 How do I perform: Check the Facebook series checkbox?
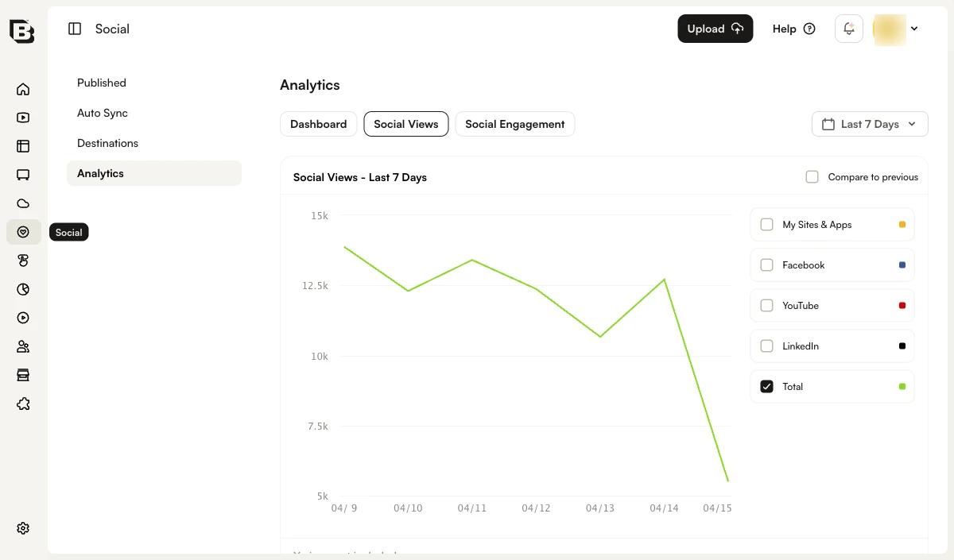(767, 265)
